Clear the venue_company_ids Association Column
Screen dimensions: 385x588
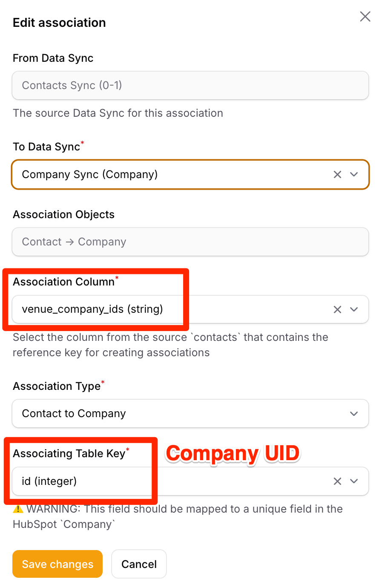337,309
